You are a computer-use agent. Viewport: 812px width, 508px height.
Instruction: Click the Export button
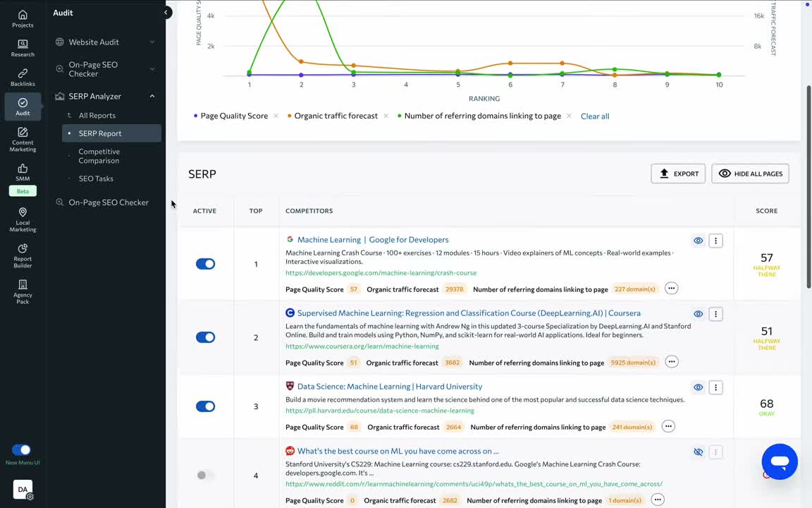(678, 174)
